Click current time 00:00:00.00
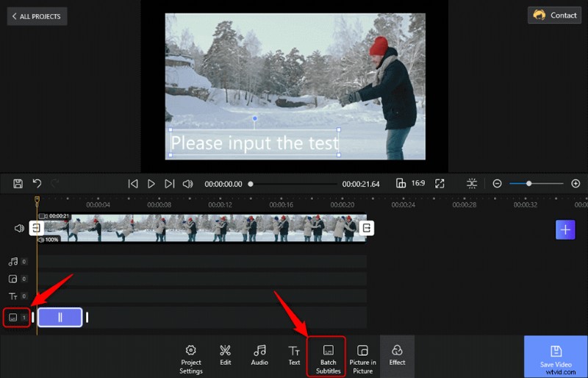Image resolution: width=588 pixels, height=378 pixels. tap(223, 184)
